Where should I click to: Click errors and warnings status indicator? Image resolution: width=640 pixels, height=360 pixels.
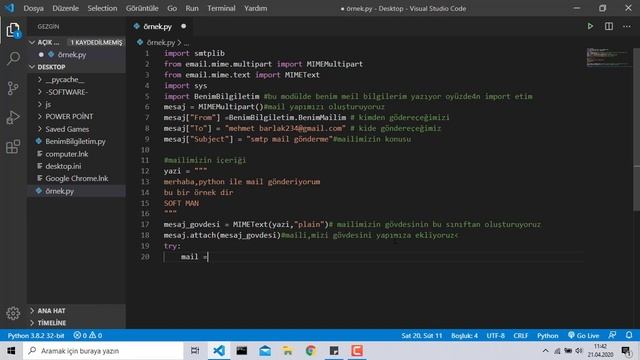(x=88, y=336)
